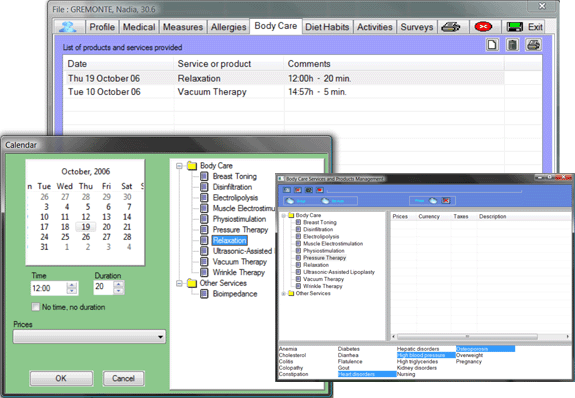Increase the Duration value with up arrow
The image size is (575, 398).
click(119, 284)
